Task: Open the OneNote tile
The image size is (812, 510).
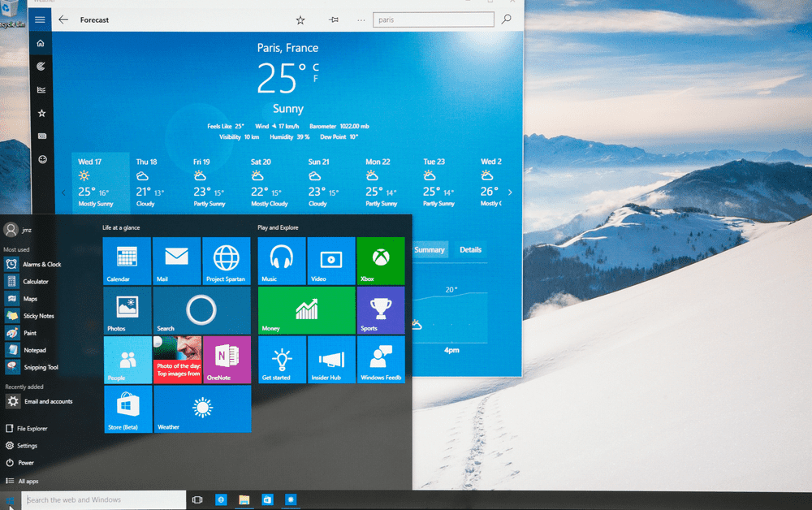Action: pyautogui.click(x=227, y=359)
